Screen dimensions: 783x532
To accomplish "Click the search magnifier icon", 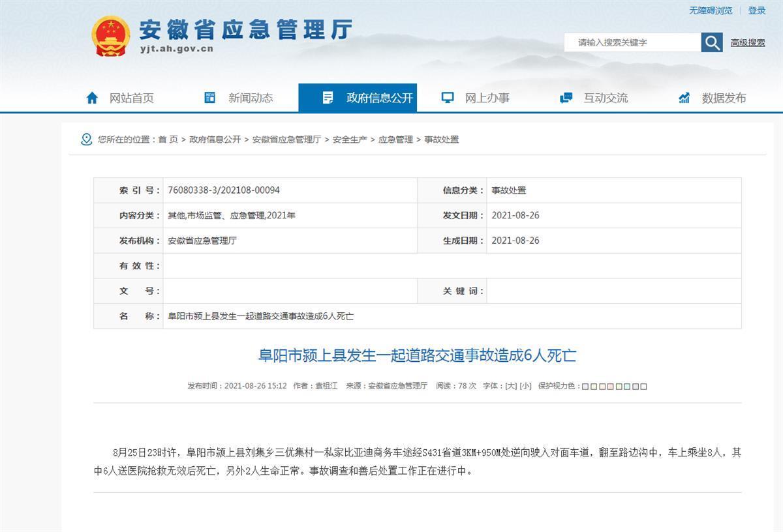I will [x=712, y=42].
